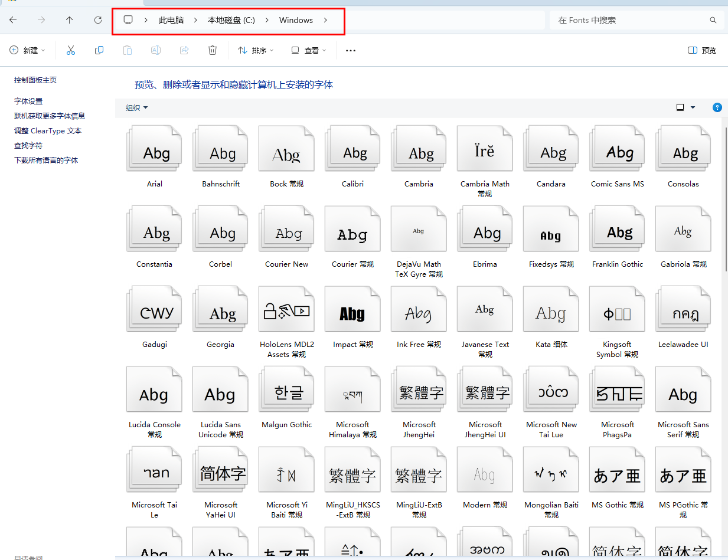The width and height of the screenshot is (728, 560).
Task: Click the 在 Fonts 中搜索 search box
Action: click(632, 20)
